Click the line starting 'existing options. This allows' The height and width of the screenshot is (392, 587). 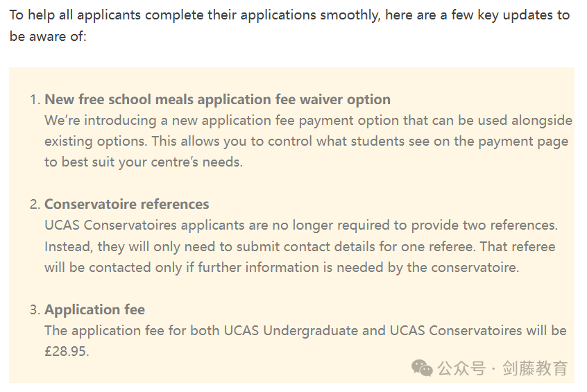(306, 142)
